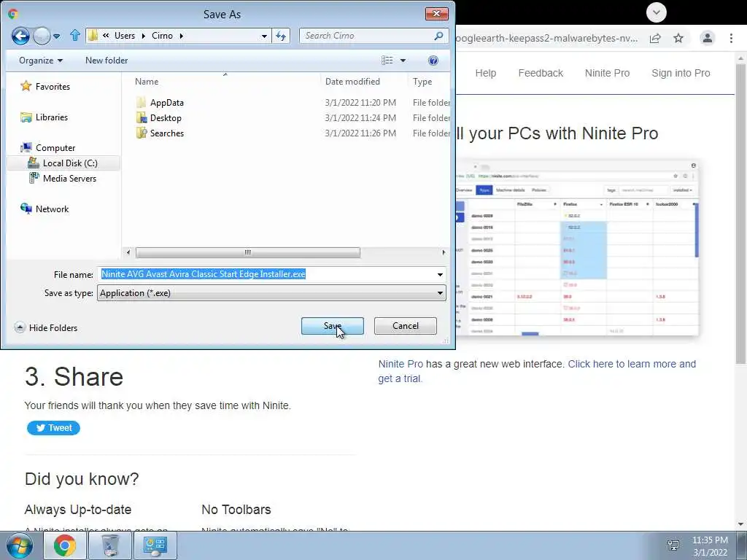Select the Desktop folder

[166, 117]
